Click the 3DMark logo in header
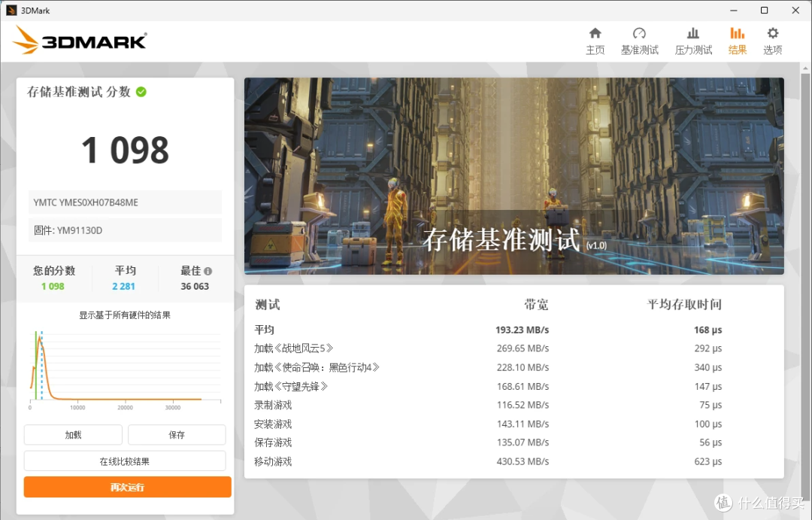This screenshot has width=812, height=520. click(x=79, y=40)
